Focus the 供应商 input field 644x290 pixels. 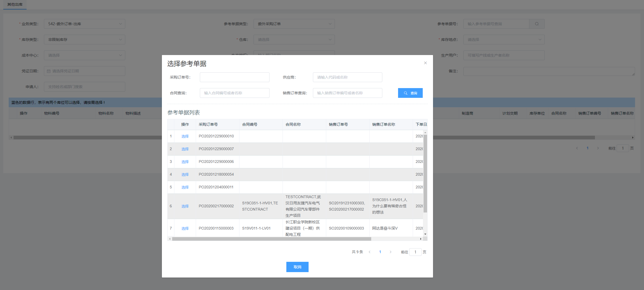click(x=347, y=77)
